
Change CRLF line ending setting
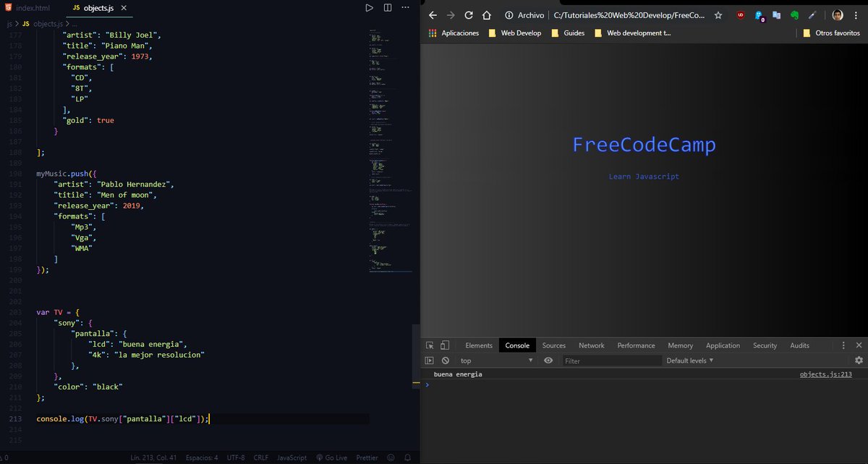coord(260,457)
